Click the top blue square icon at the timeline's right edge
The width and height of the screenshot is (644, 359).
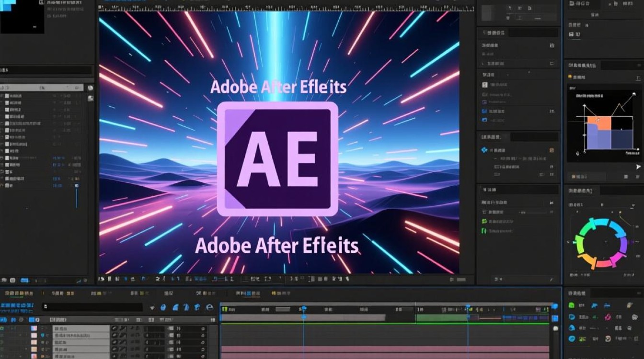coord(555,306)
